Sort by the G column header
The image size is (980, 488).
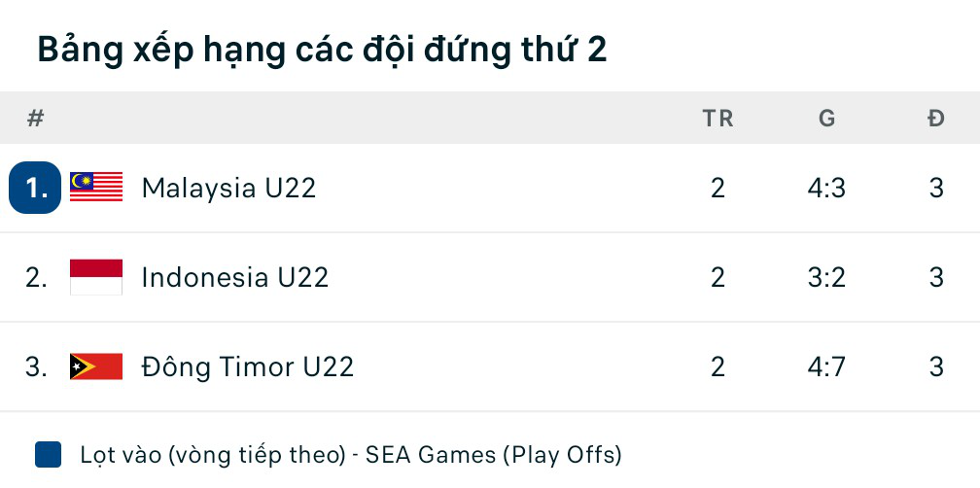click(x=826, y=119)
